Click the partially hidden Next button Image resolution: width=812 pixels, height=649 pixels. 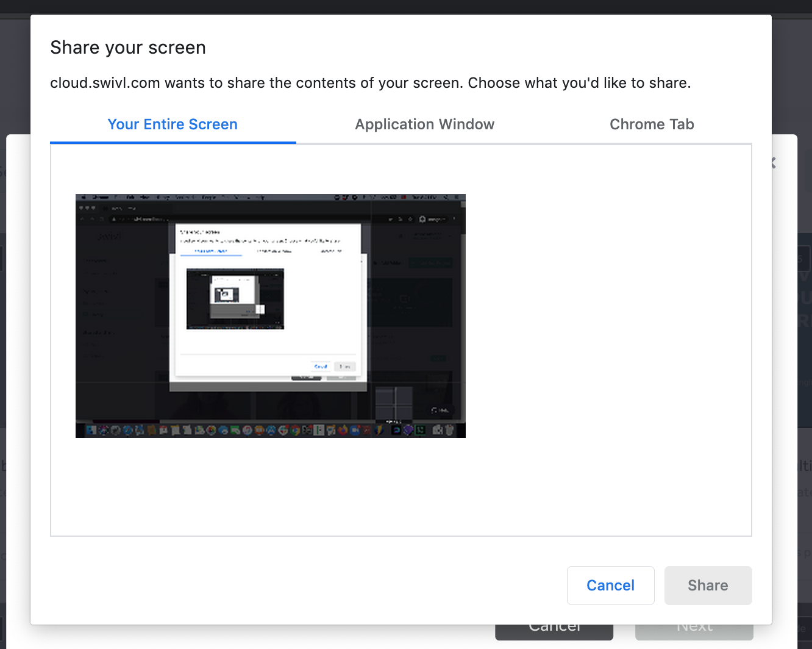pyautogui.click(x=694, y=632)
